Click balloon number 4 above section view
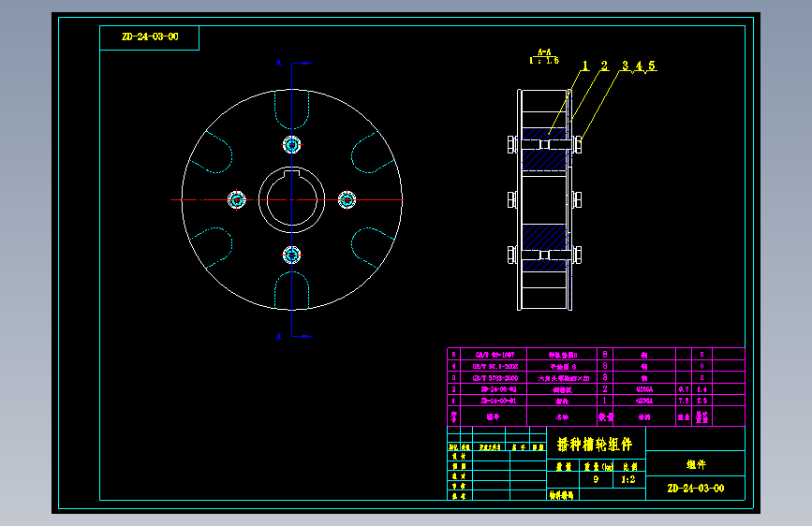The height and width of the screenshot is (526, 812). 639,66
